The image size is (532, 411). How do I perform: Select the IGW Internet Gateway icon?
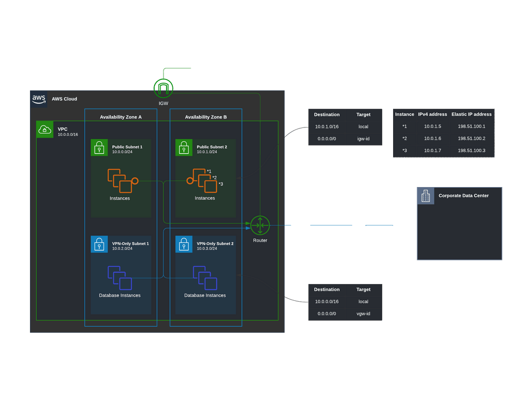[x=163, y=88]
